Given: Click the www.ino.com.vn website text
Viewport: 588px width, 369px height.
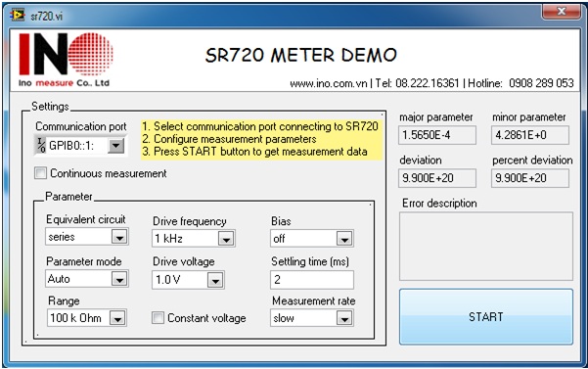Looking at the screenshot, I should click(x=328, y=83).
